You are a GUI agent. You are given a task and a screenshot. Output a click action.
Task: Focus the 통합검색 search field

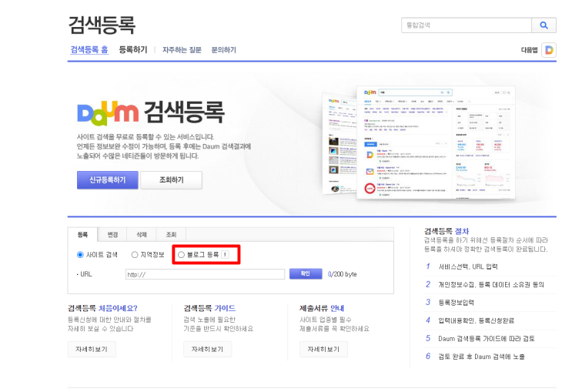point(467,25)
